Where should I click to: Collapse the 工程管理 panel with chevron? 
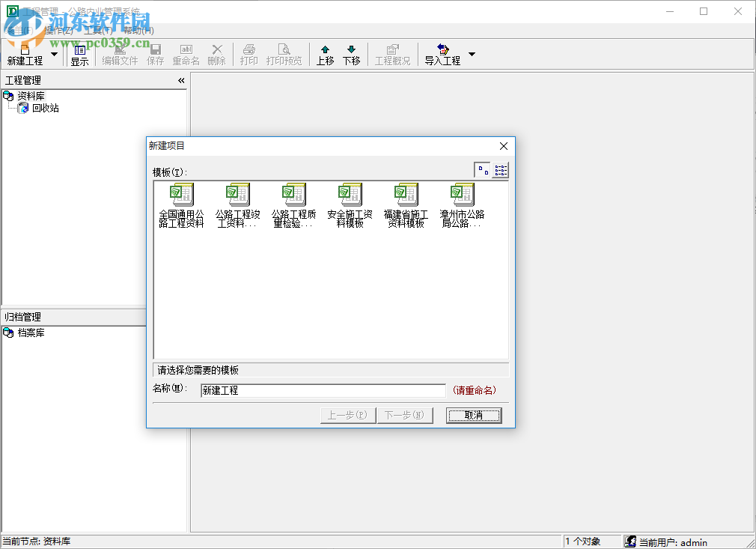click(181, 81)
